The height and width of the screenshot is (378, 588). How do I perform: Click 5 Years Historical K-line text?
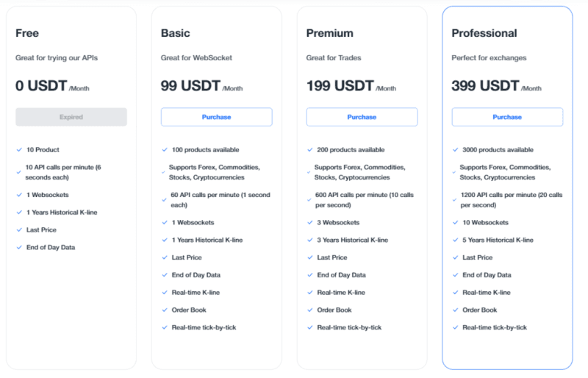(498, 240)
